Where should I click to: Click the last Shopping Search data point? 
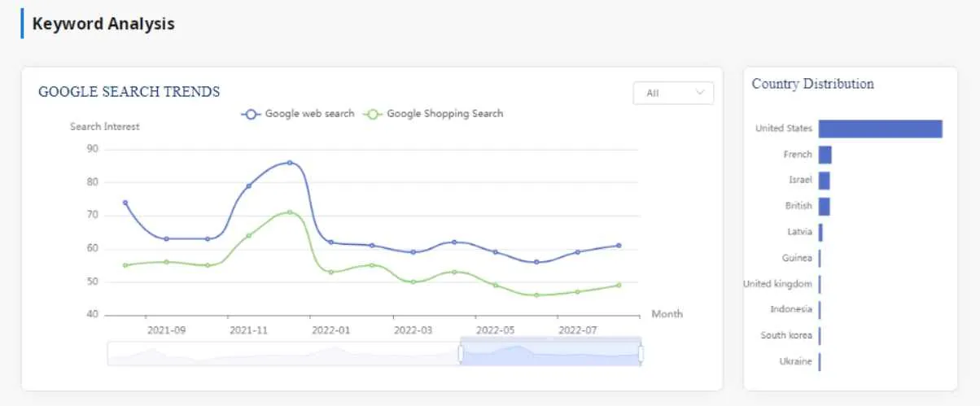point(619,285)
